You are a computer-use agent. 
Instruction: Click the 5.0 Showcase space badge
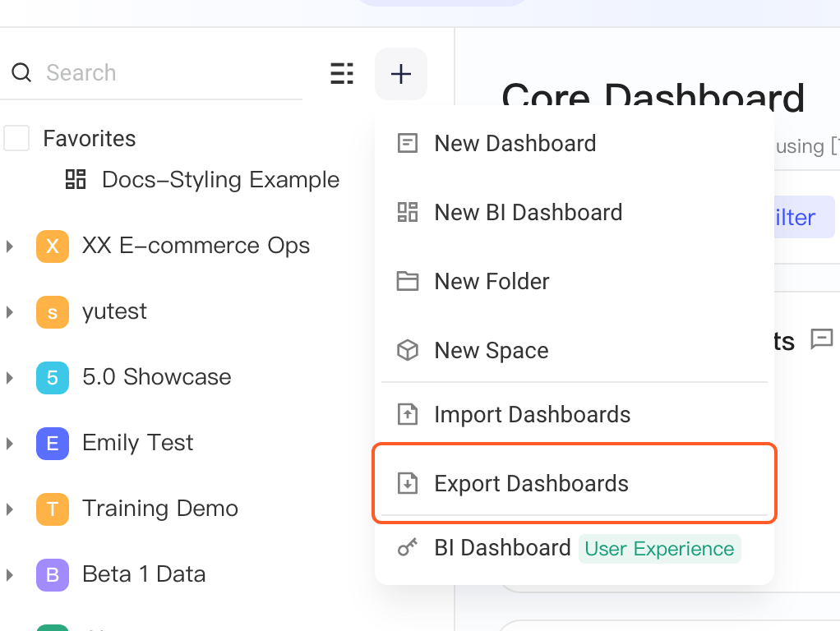click(53, 378)
